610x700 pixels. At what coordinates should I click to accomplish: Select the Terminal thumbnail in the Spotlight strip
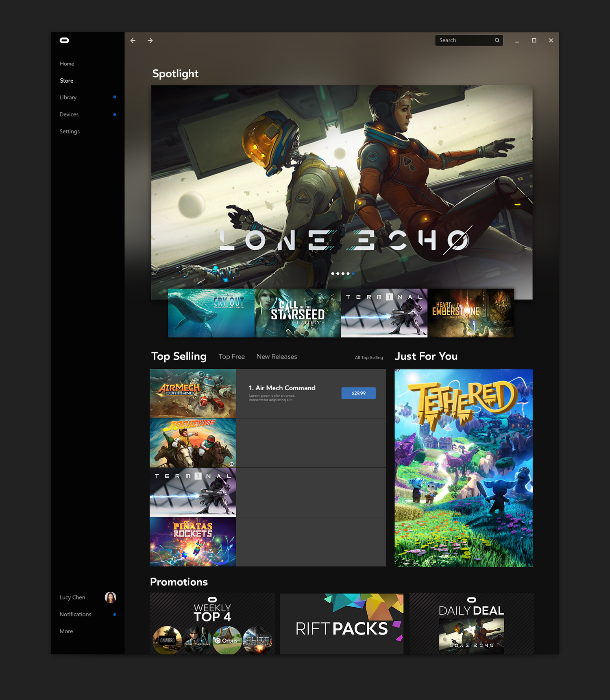tap(384, 313)
